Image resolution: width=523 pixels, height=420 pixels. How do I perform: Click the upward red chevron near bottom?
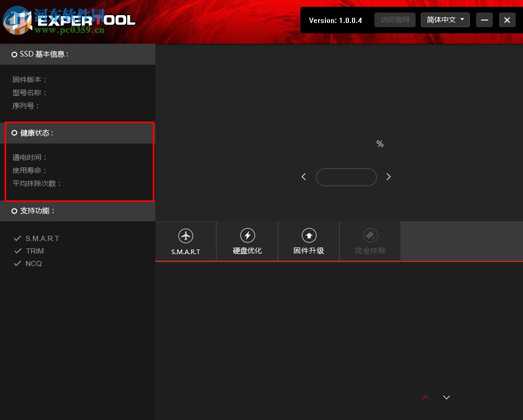pos(425,397)
